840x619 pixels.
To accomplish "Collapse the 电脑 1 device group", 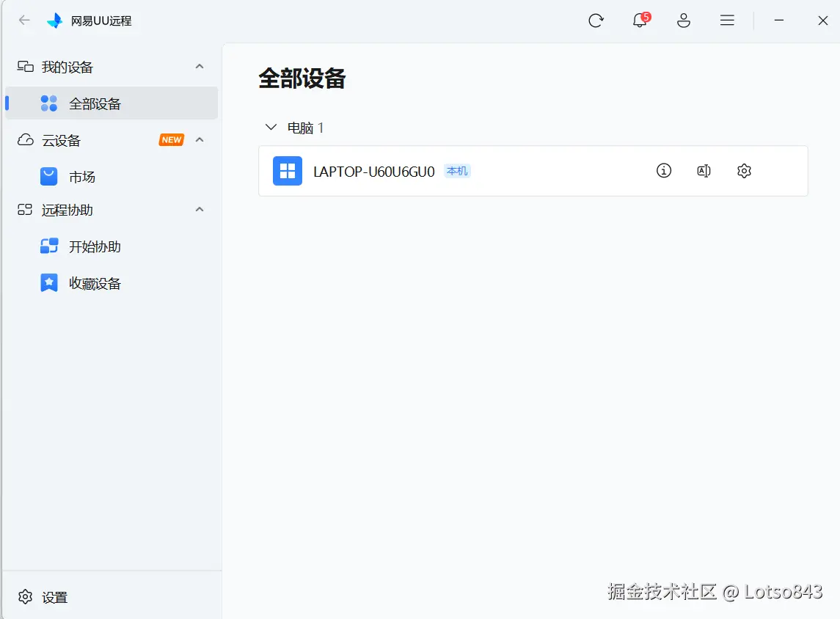I will (x=271, y=128).
